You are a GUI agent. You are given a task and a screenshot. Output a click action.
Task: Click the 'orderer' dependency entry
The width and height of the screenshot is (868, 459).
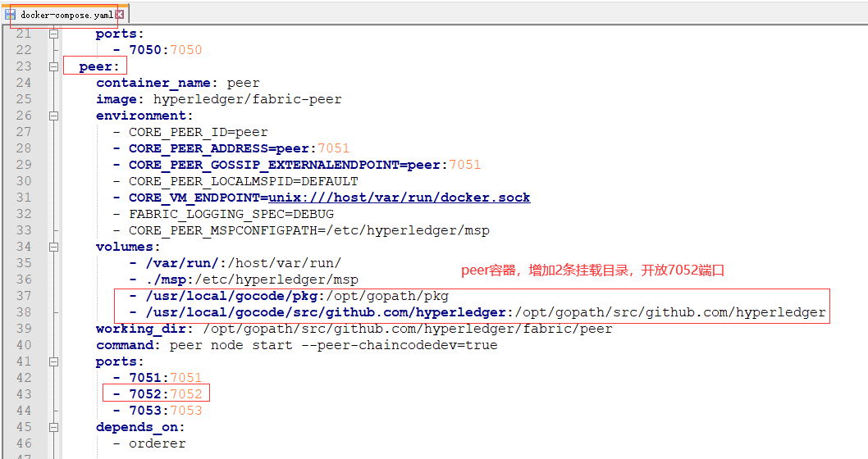click(158, 443)
